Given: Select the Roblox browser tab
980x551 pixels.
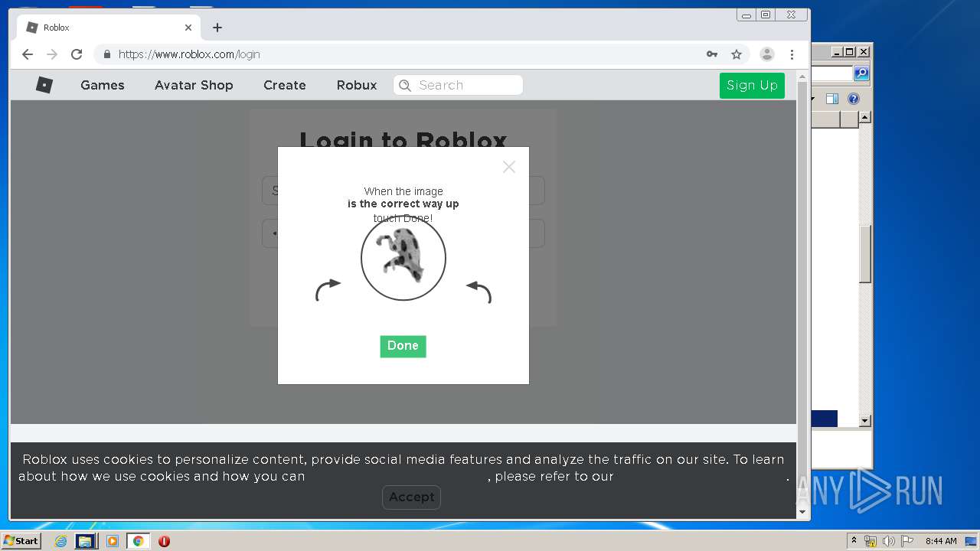Looking at the screenshot, I should tap(110, 28).
